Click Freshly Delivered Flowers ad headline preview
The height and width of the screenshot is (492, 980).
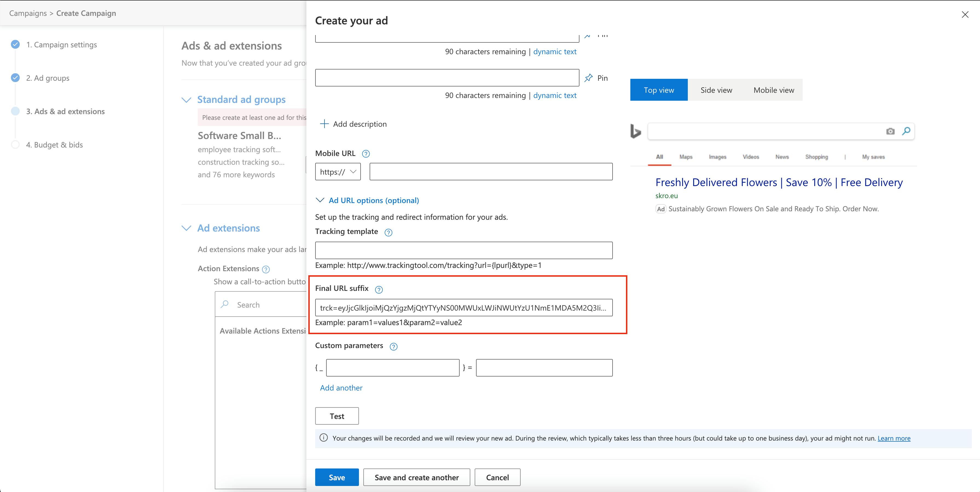pos(779,182)
